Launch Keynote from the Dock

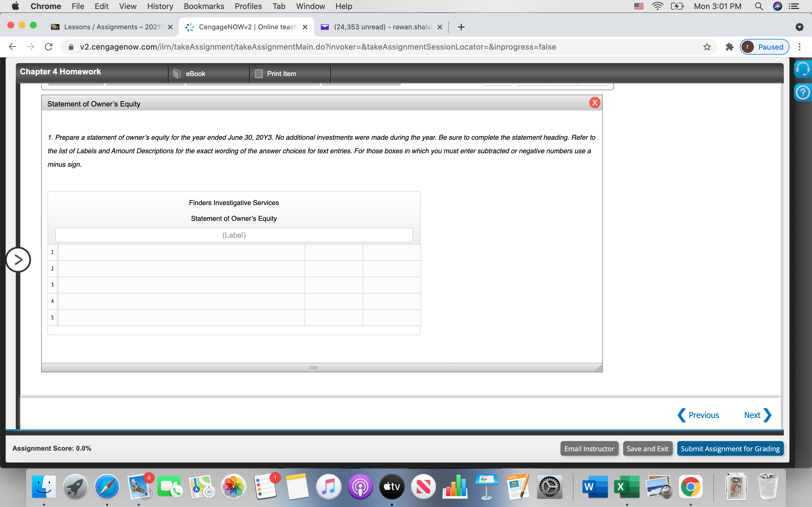[486, 486]
